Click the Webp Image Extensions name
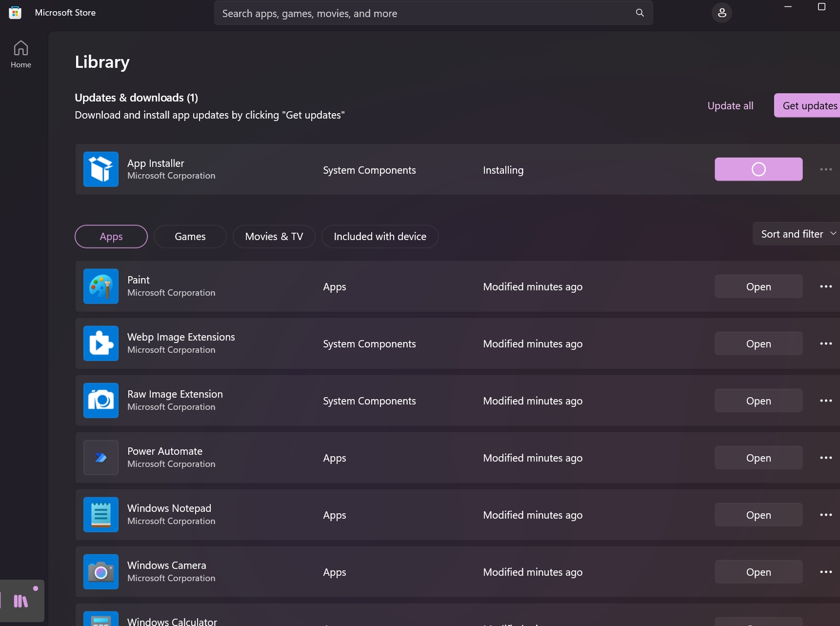 pos(181,337)
